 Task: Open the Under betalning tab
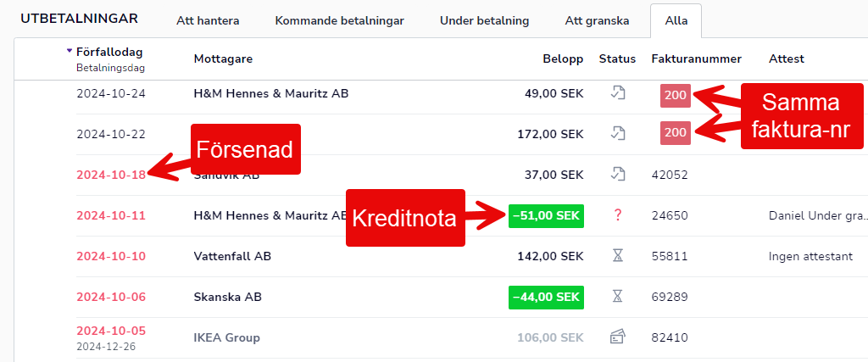[484, 21]
